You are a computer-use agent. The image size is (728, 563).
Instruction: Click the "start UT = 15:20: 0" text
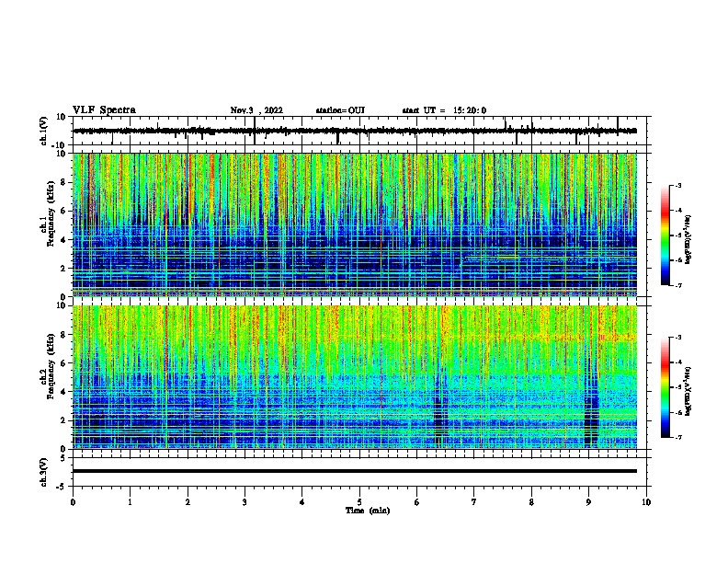pos(444,110)
